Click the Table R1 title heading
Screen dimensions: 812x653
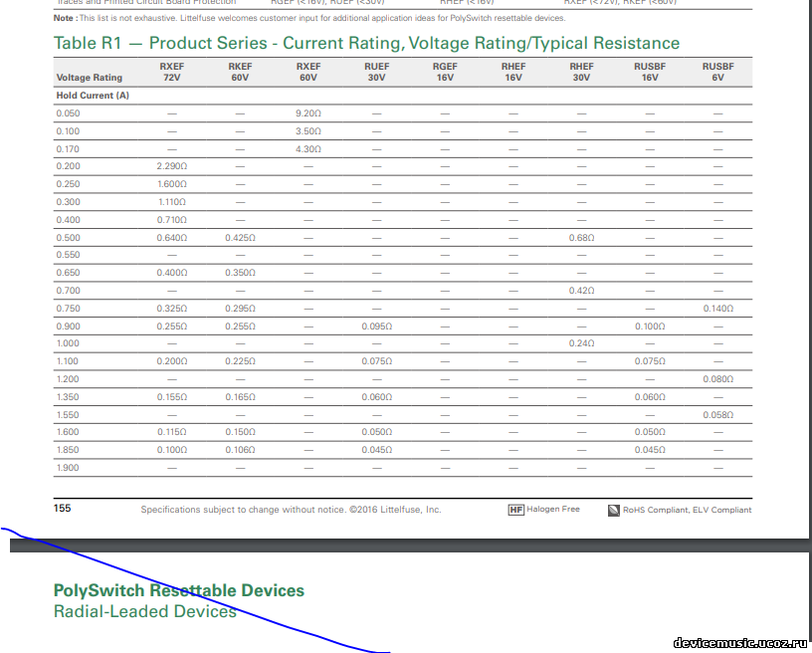366,43
